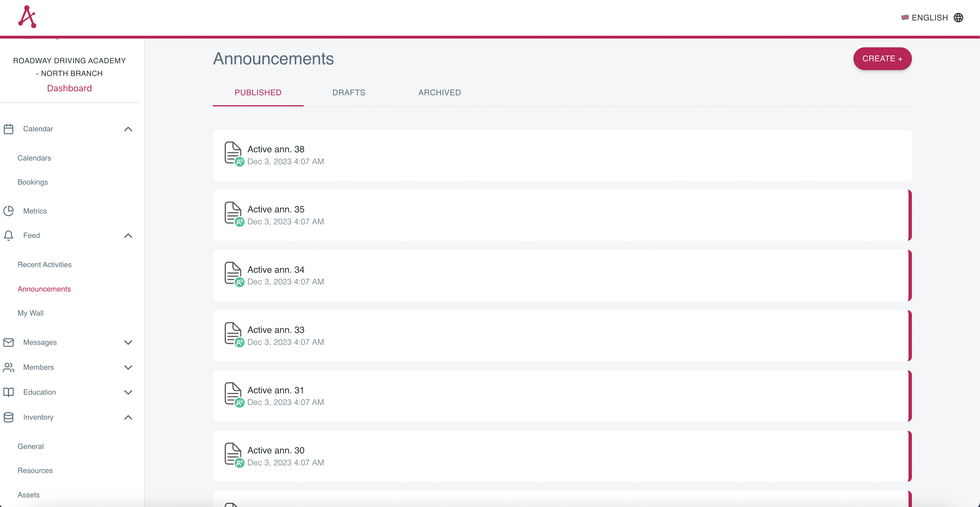Click the Inventory database icon
Screen dimensions: 980x507
(x=8, y=417)
